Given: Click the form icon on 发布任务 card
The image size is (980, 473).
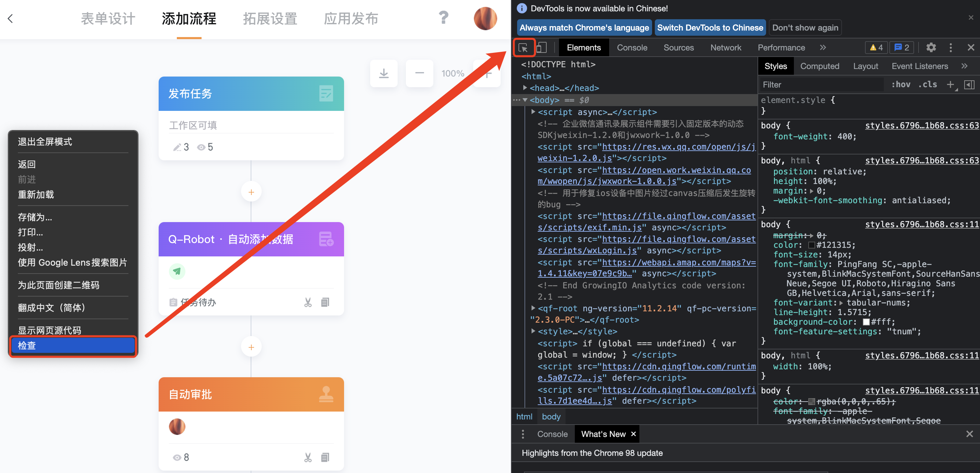Looking at the screenshot, I should [x=326, y=93].
